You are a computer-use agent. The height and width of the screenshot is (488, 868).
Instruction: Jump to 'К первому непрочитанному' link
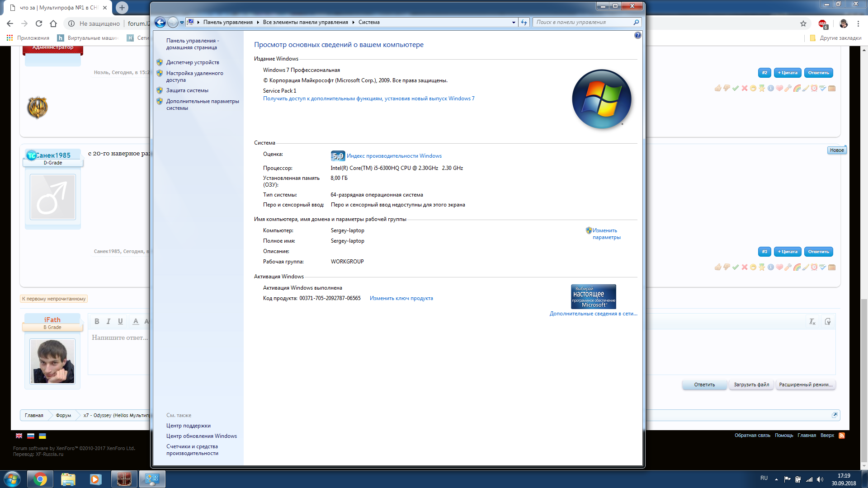tap(54, 299)
